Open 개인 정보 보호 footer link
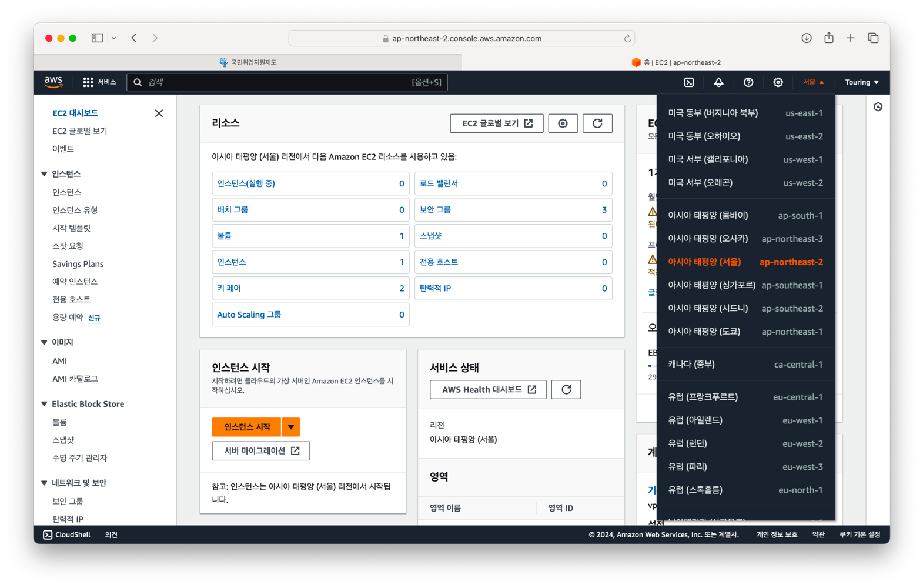The width and height of the screenshot is (923, 588). pos(777,534)
